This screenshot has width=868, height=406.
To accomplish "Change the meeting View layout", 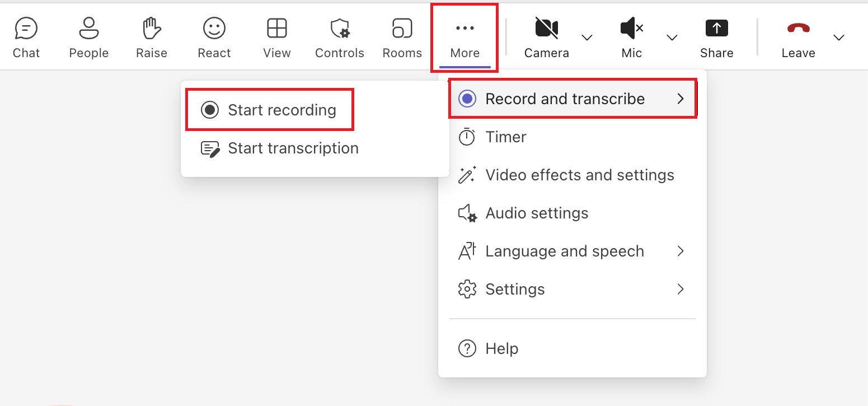I will (276, 38).
